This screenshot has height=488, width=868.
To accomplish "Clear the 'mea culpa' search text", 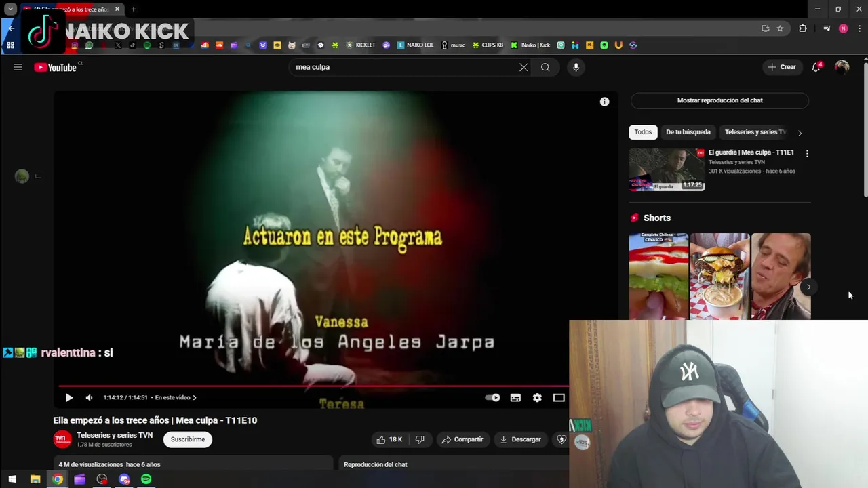I will coord(524,67).
